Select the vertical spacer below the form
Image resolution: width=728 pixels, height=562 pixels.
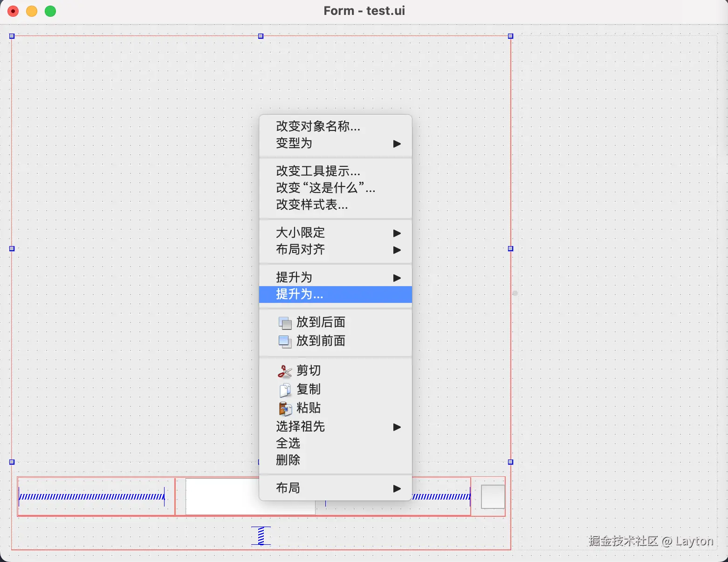261,536
